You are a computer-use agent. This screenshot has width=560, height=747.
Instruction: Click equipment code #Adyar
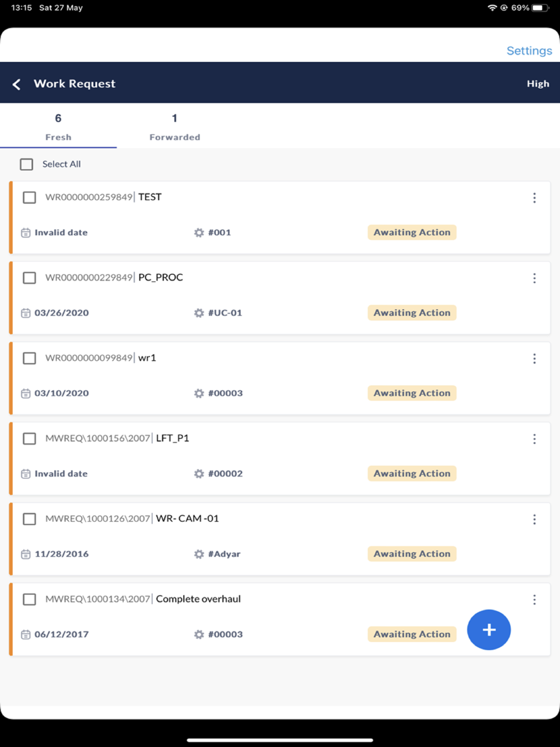224,554
